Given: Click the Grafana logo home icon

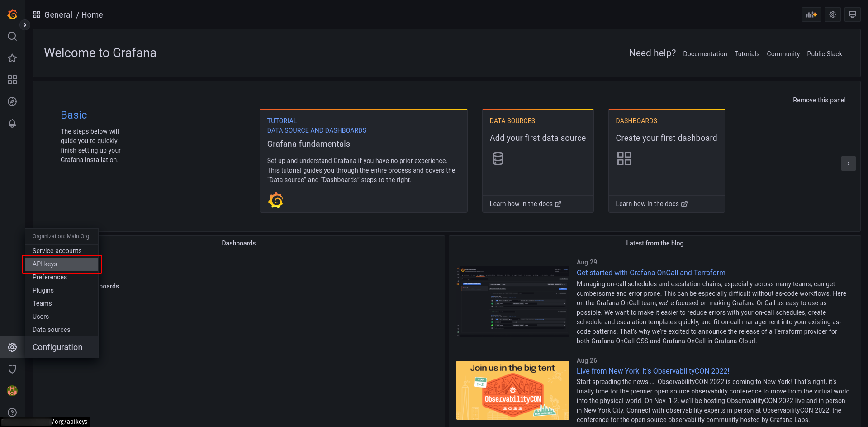Looking at the screenshot, I should coord(12,14).
